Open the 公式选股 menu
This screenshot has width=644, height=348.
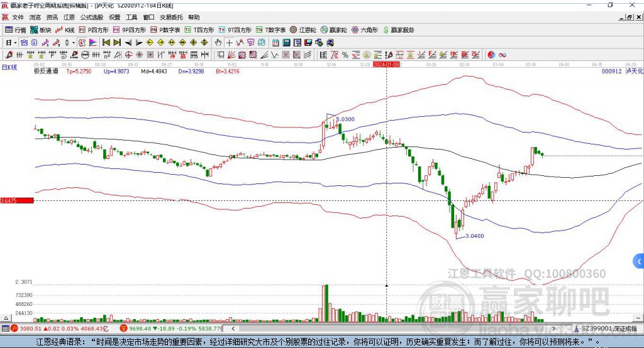(92, 17)
